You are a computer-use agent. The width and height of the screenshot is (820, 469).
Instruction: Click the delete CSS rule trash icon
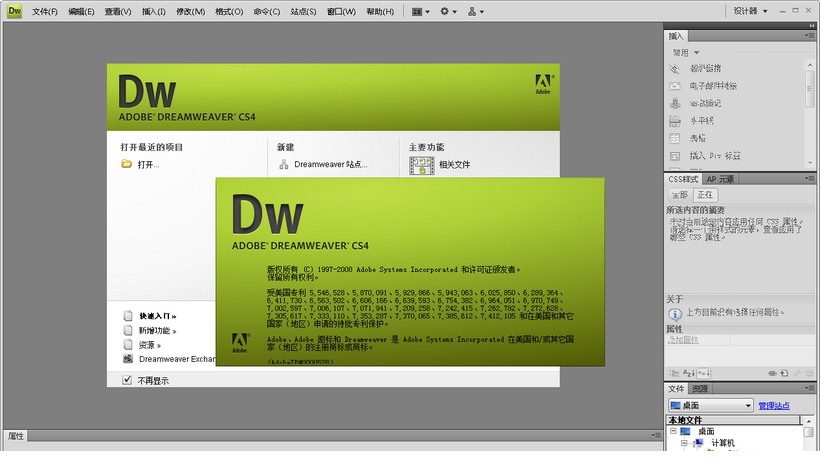pyautogui.click(x=809, y=373)
